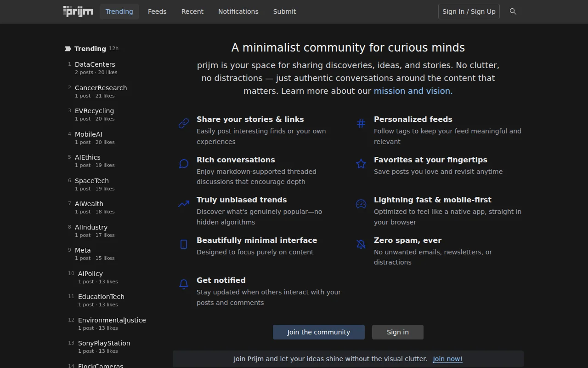Image resolution: width=588 pixels, height=368 pixels.
Task: Click the bell icon next to Get notified
Action: coord(184,284)
